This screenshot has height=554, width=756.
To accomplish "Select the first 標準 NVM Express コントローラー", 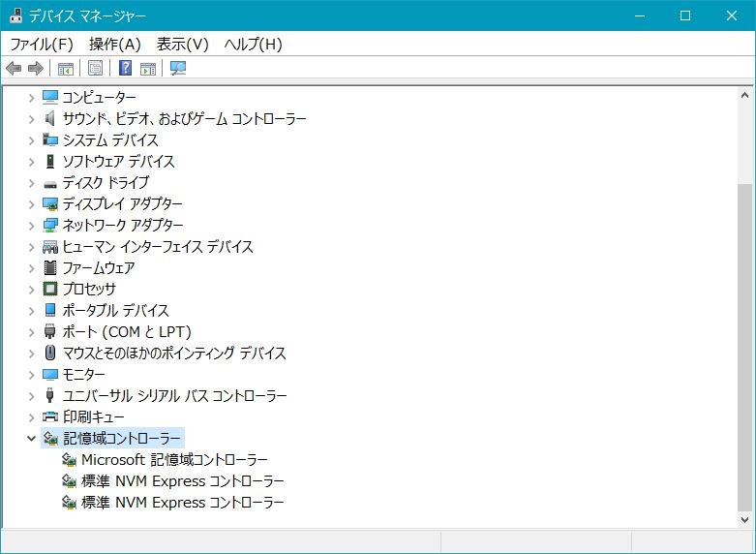I will [x=183, y=481].
